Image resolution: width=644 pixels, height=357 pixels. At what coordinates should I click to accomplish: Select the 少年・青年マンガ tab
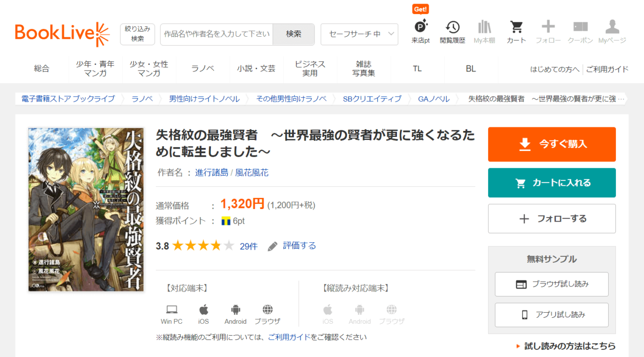pos(95,68)
